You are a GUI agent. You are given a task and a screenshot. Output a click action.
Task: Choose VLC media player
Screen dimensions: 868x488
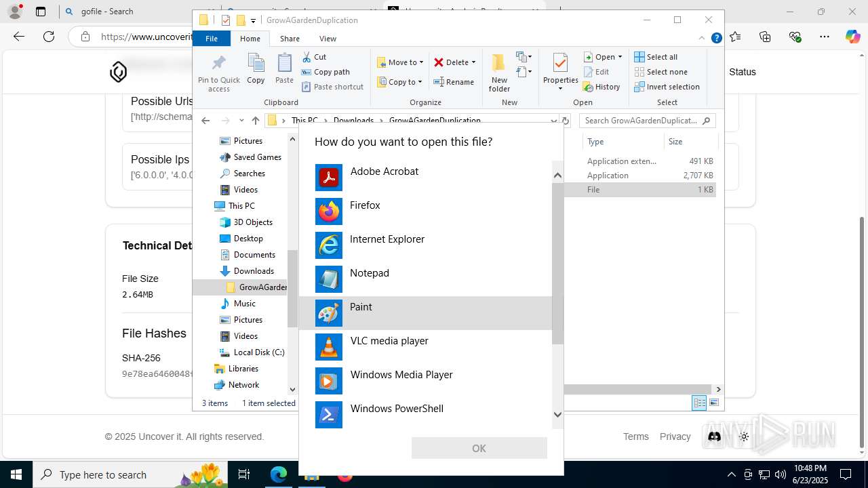click(x=426, y=347)
